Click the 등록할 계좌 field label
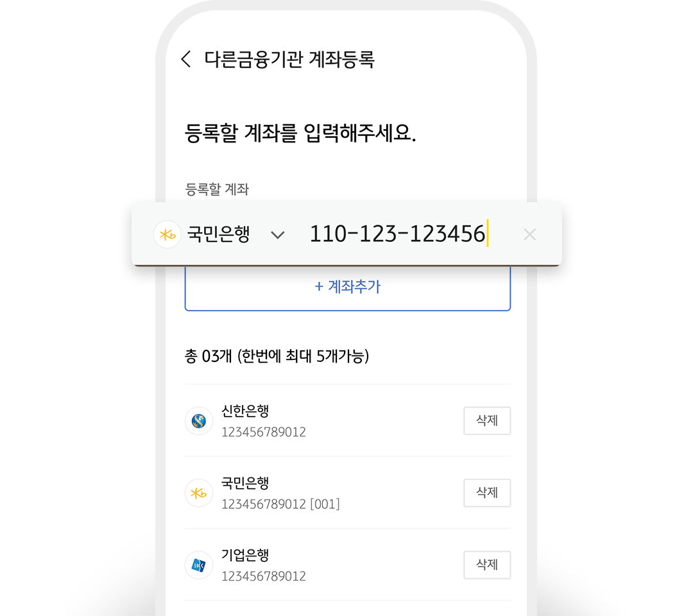The width and height of the screenshot is (693, 616). (217, 189)
